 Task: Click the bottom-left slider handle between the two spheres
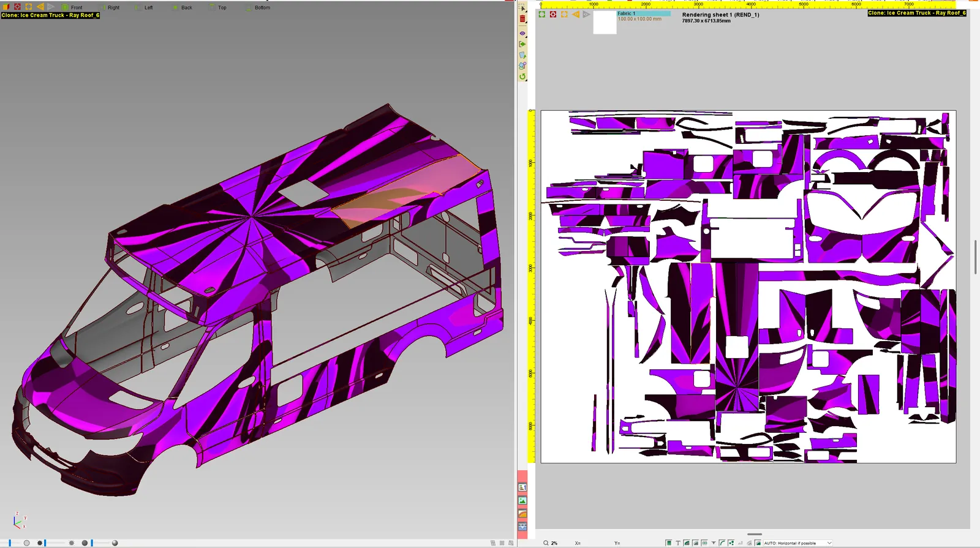pos(92,543)
